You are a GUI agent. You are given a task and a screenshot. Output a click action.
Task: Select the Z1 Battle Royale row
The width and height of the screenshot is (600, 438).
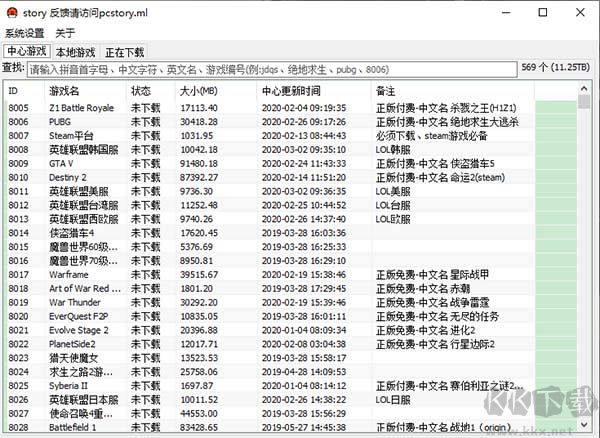[x=269, y=108]
